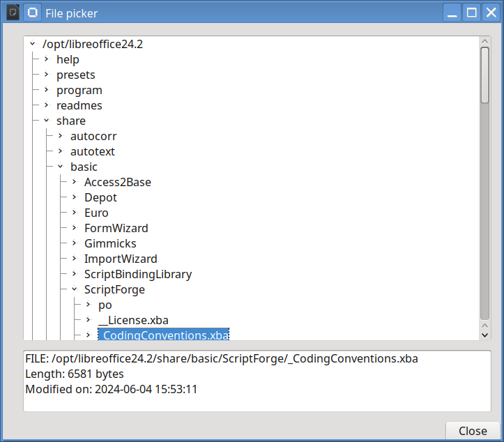The image size is (504, 442).
Task: Click the scrollbar up arrow above the down arrow
Action: click(x=485, y=326)
